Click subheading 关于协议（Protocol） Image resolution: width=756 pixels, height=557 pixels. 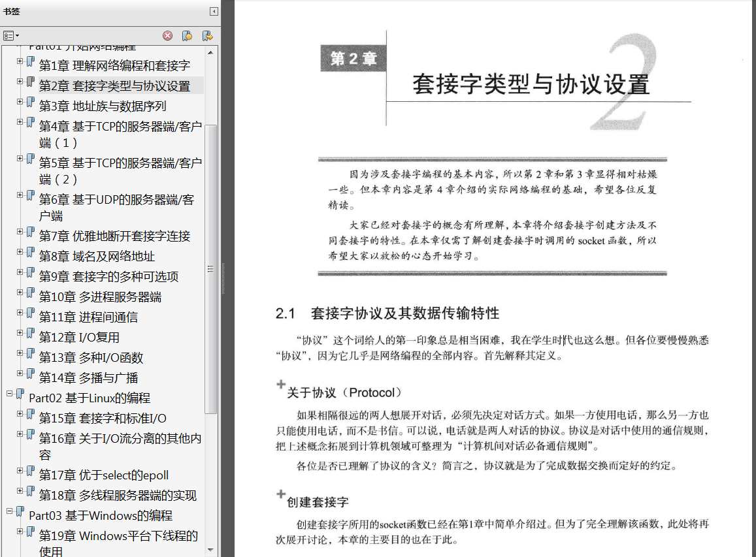click(344, 392)
